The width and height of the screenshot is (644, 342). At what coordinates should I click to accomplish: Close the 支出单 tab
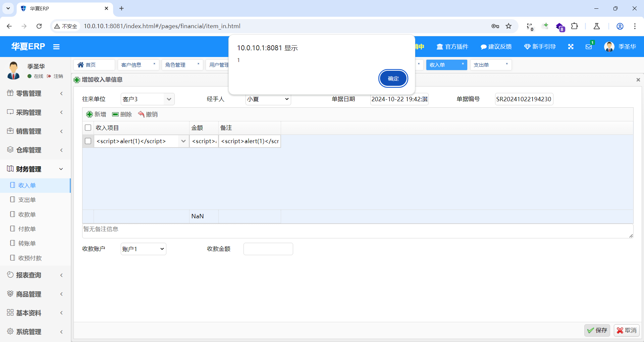(x=507, y=64)
